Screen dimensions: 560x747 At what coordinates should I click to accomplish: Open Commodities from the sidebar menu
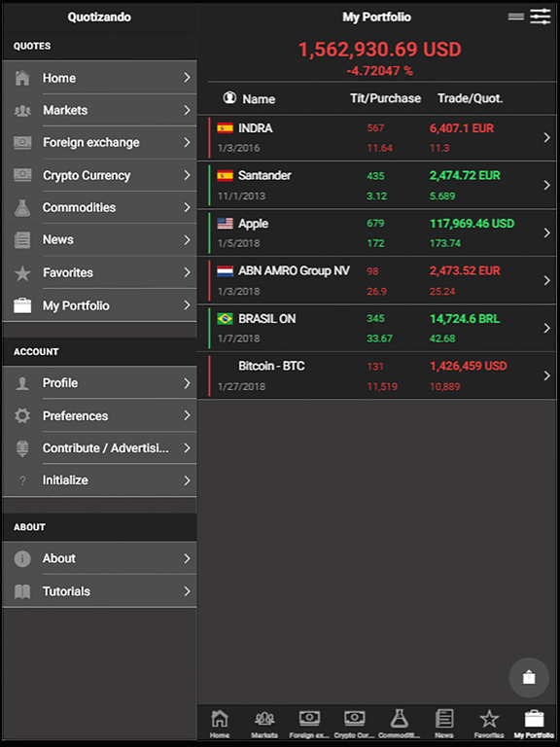click(x=99, y=208)
